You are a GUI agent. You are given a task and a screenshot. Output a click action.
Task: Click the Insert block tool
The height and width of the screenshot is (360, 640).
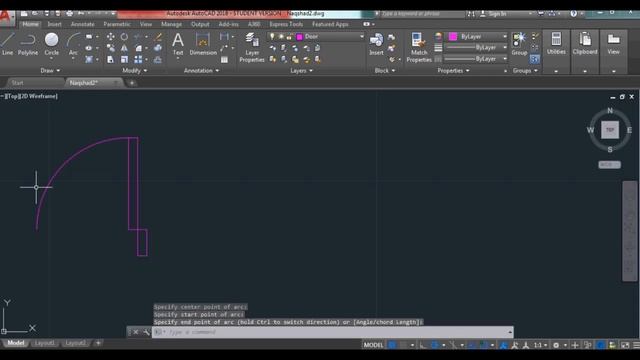376,44
